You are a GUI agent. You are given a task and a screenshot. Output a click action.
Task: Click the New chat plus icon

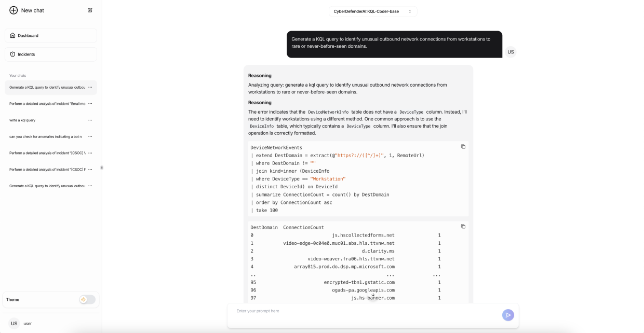pyautogui.click(x=14, y=10)
